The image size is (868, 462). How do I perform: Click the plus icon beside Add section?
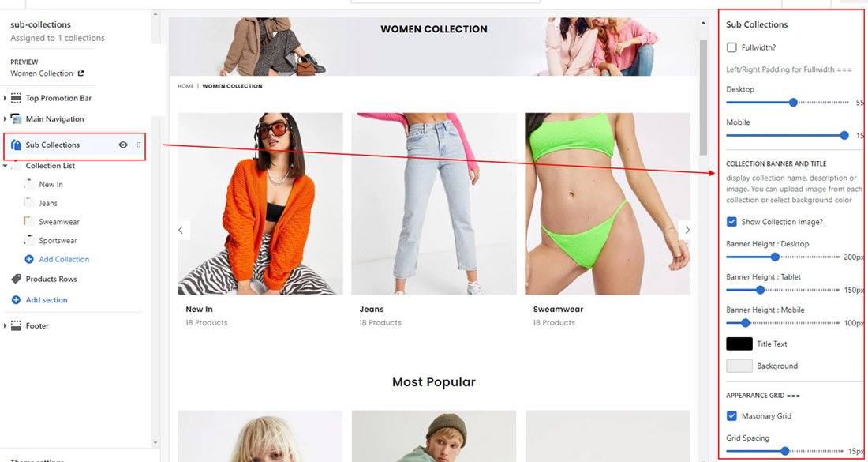point(16,299)
